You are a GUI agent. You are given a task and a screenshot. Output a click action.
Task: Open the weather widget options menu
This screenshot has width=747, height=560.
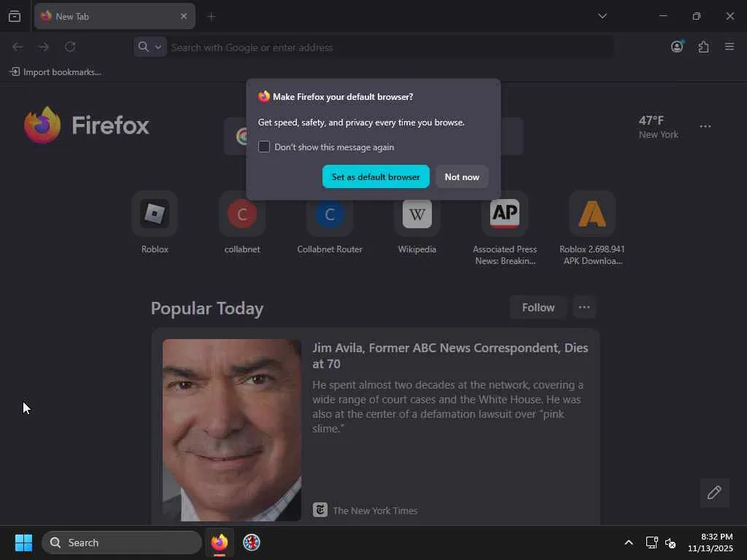705,126
